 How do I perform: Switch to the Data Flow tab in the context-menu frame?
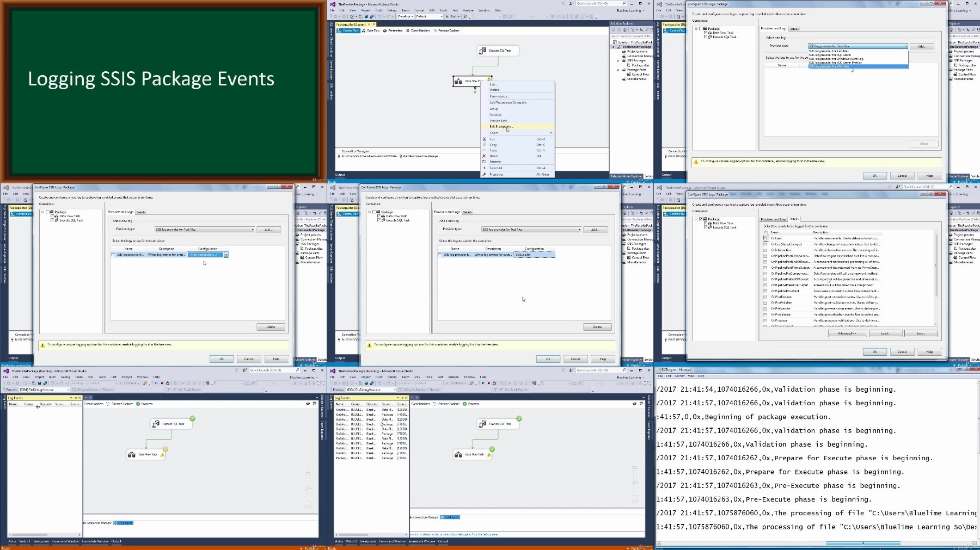(x=371, y=30)
